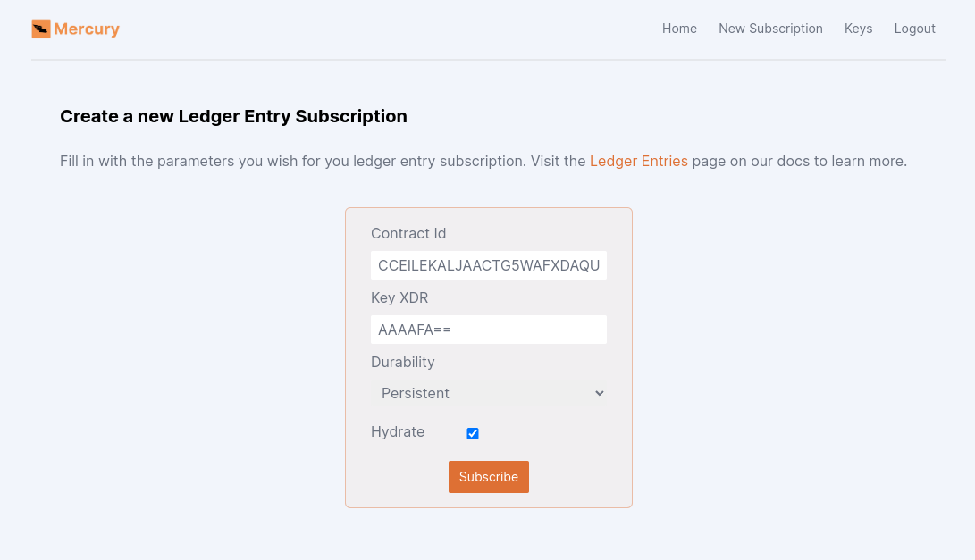Click the orange Mercury brand name
The image size is (975, 560).
[x=87, y=29]
